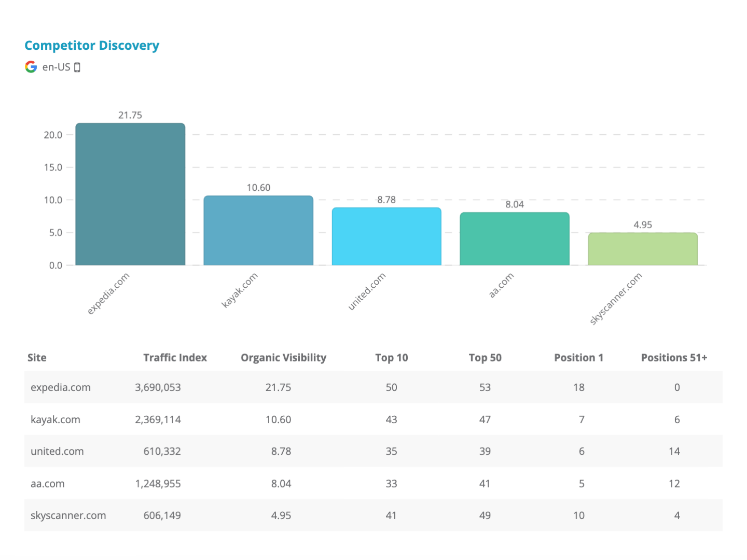Image resolution: width=747 pixels, height=560 pixels.
Task: Click the Top 50 column header
Action: [x=485, y=358]
